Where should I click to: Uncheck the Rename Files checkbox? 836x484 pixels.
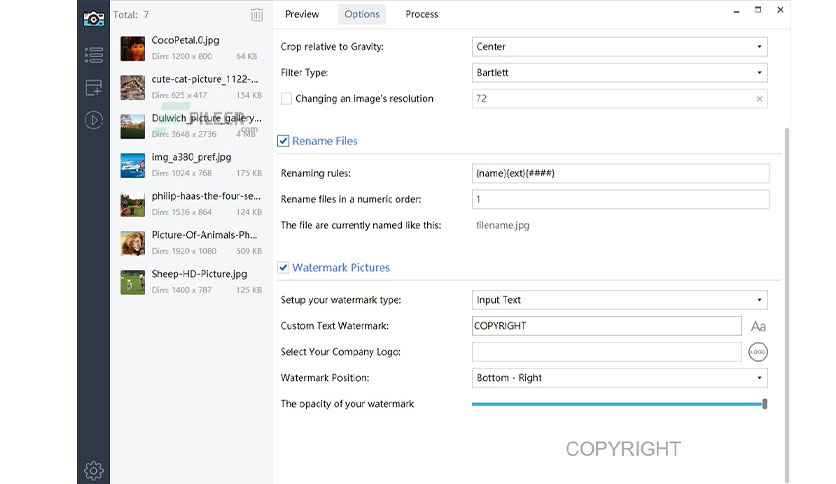(x=283, y=141)
